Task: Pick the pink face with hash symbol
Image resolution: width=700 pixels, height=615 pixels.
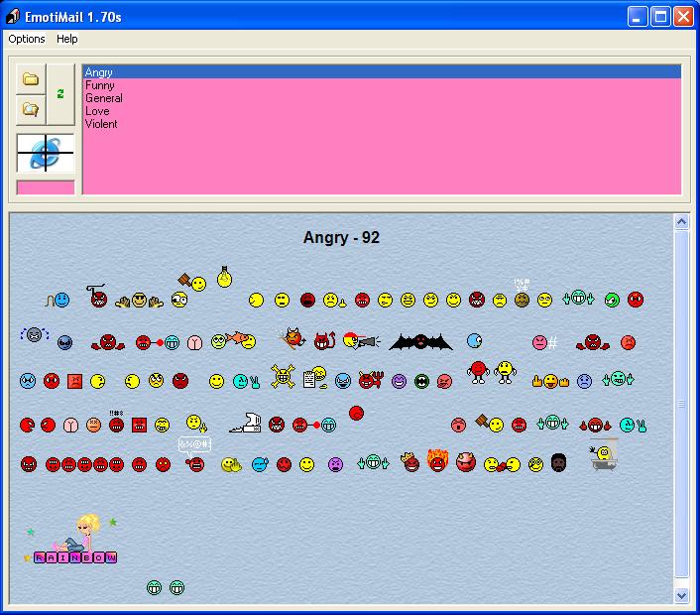Action: click(544, 342)
